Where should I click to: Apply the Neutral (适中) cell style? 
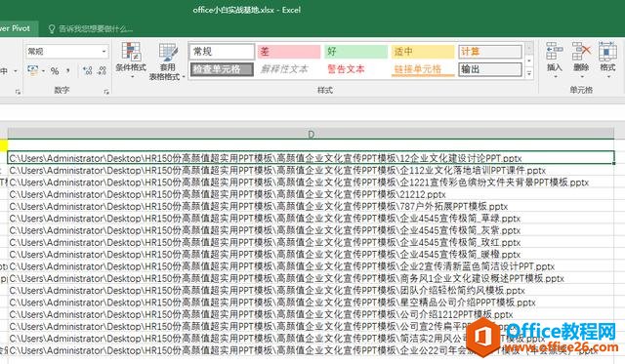coord(423,52)
